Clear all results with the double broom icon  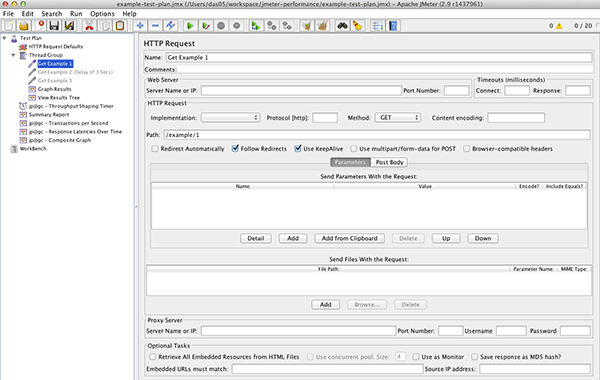pyautogui.click(x=322, y=26)
